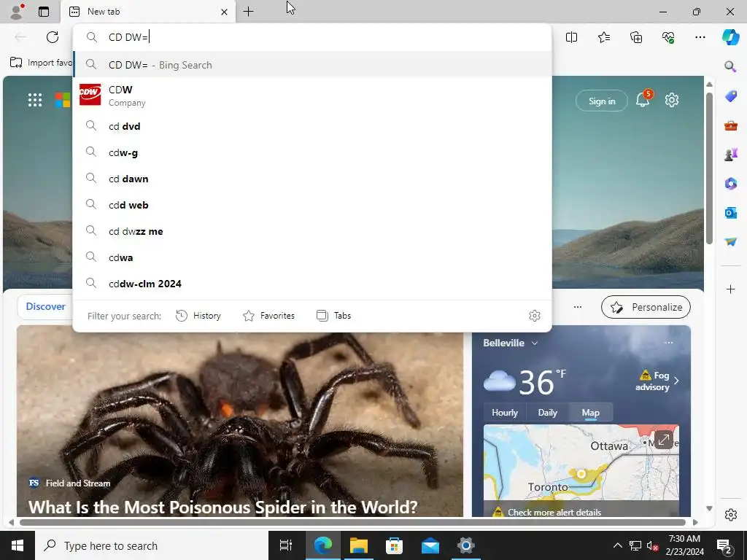The image size is (747, 560).
Task: Open the poisonous spider article
Action: (223, 507)
